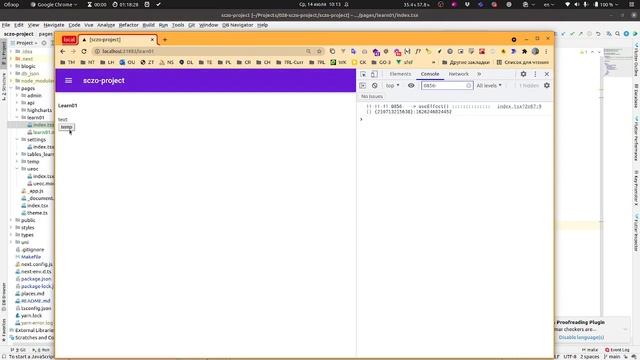Open the Git tool window tab at bottom

click(x=18, y=350)
